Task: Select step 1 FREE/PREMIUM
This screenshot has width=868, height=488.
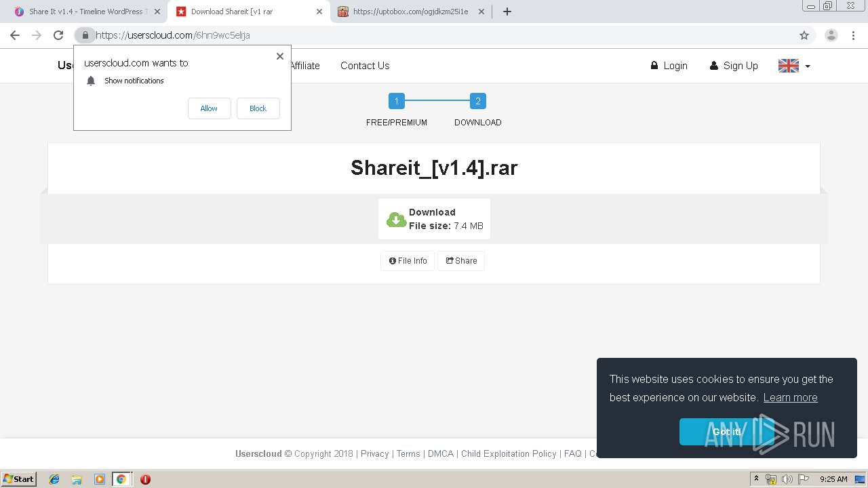Action: (x=397, y=101)
